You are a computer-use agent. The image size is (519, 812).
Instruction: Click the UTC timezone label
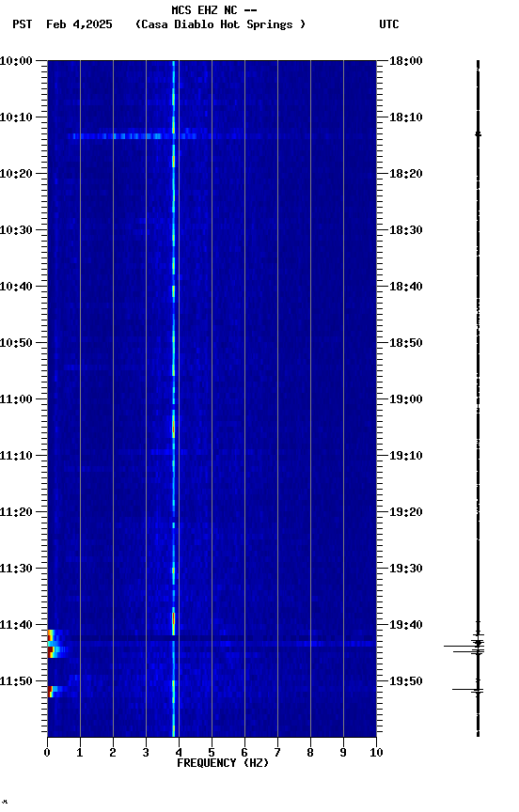tap(389, 24)
